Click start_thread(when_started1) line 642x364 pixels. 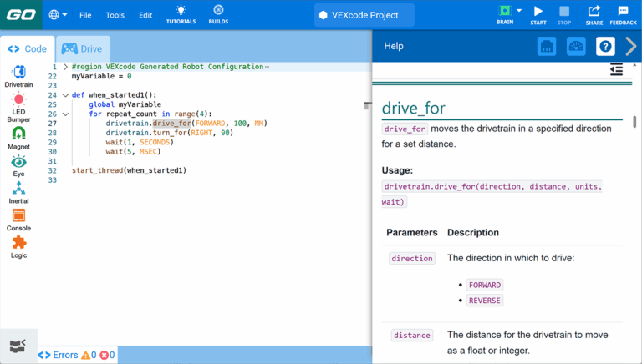(129, 170)
